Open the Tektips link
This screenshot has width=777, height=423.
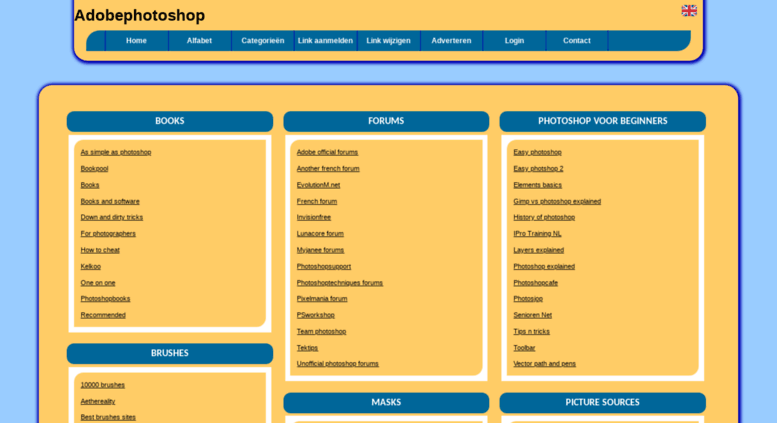click(x=307, y=348)
